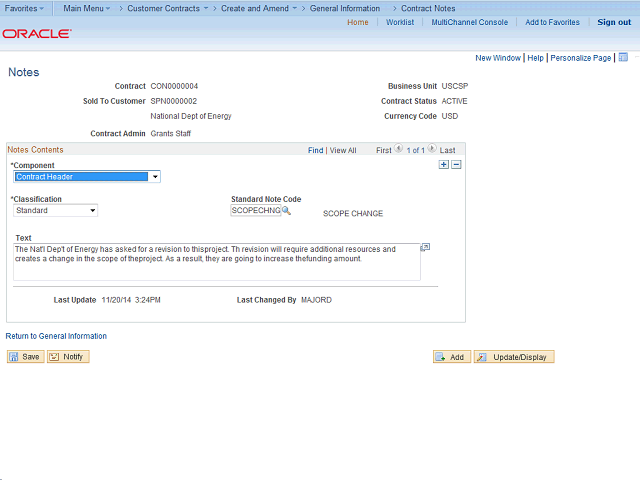640x480 pixels.
Task: Click Find in Notes Contents header
Action: click(316, 150)
